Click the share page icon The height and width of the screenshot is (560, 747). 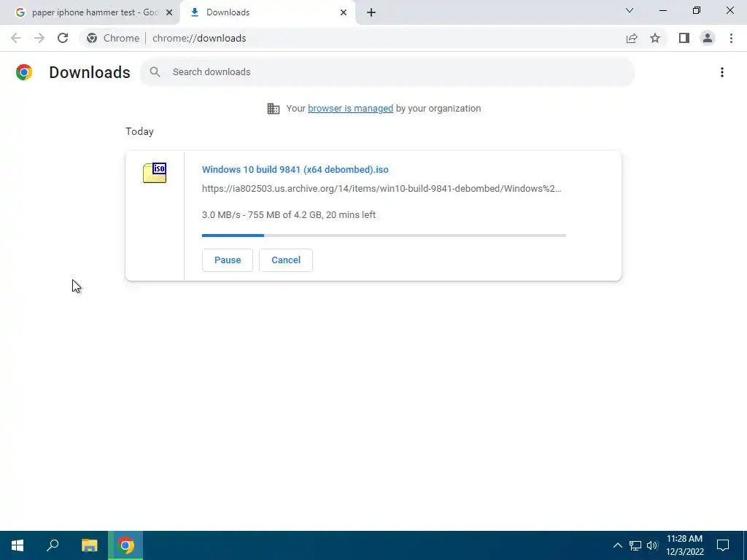[x=632, y=38]
